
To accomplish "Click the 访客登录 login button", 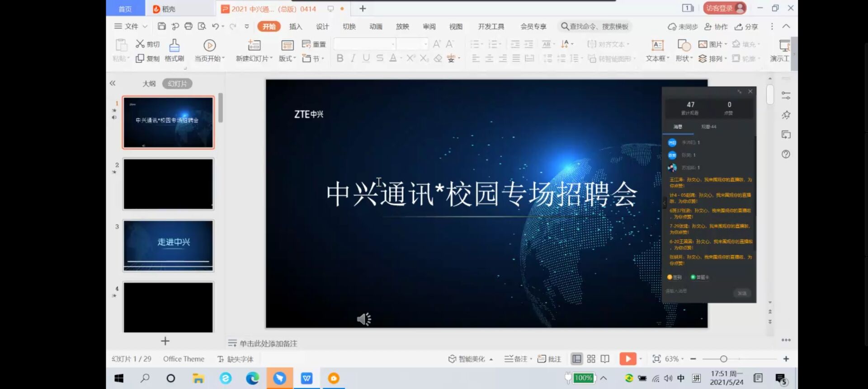I will (x=724, y=8).
